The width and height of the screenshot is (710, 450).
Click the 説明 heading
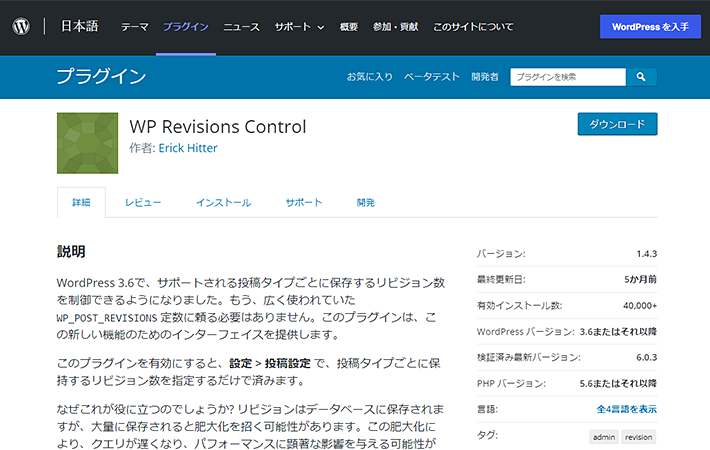click(71, 251)
